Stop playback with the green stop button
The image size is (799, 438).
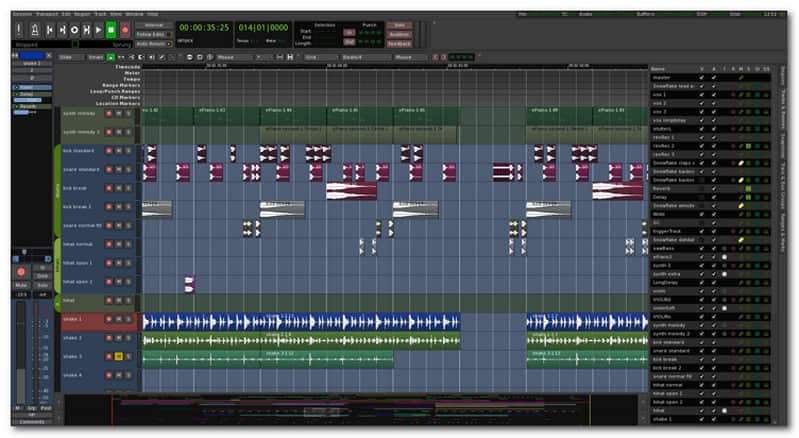pos(111,30)
